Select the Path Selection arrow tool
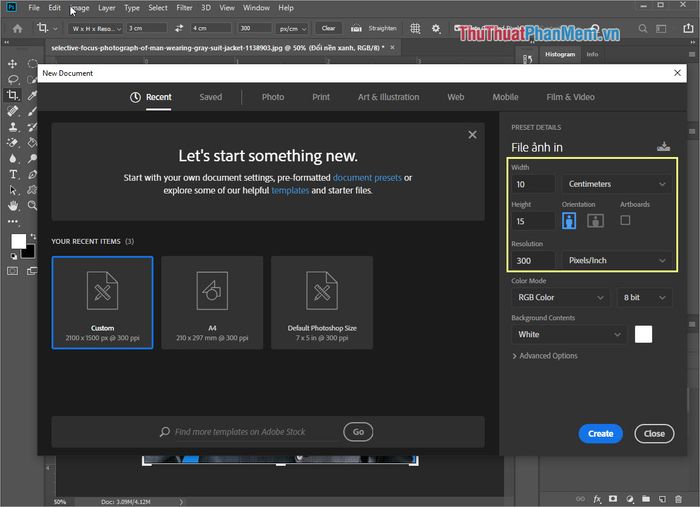 click(x=12, y=190)
